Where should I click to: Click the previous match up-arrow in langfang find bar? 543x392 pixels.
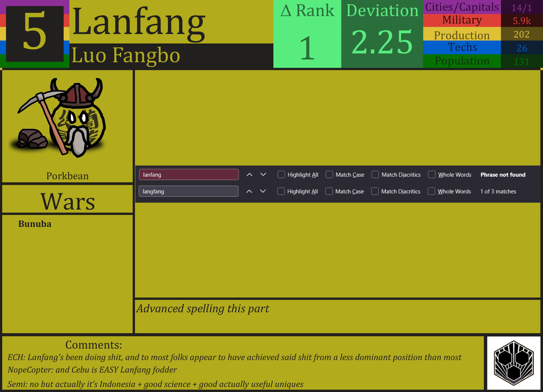[x=250, y=191]
